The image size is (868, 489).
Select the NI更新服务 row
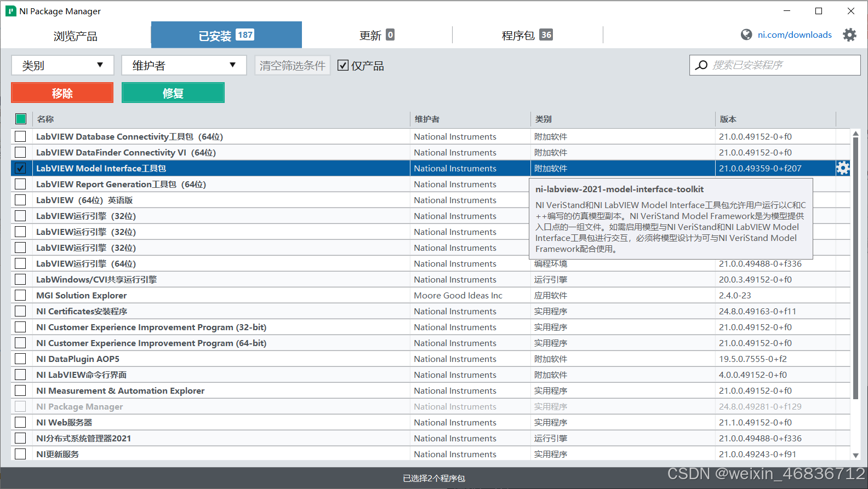click(431, 454)
